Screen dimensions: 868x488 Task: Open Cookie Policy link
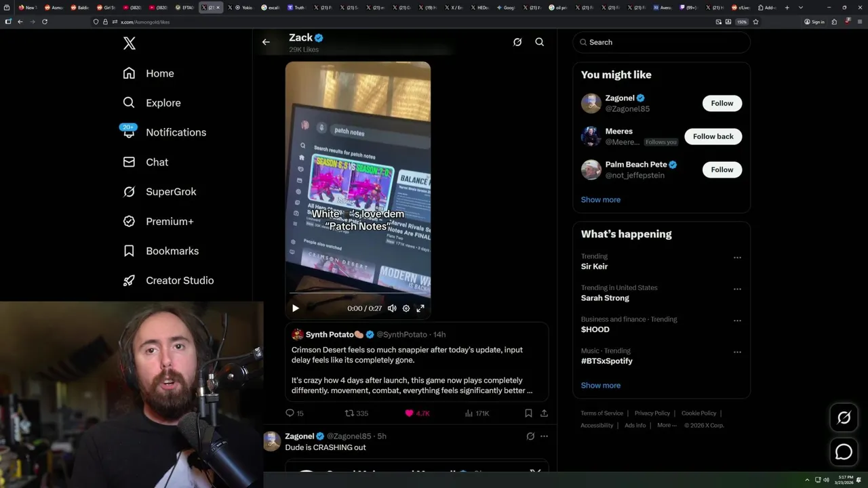pos(698,413)
